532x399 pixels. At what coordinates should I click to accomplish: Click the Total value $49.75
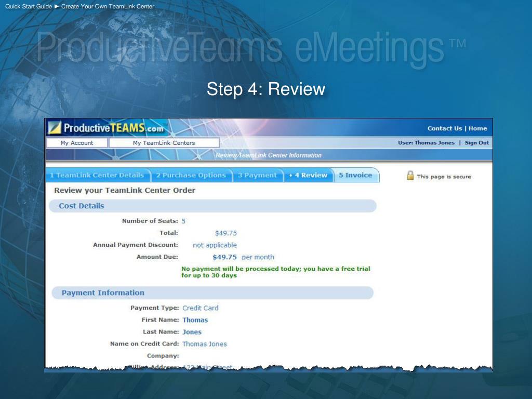click(x=225, y=233)
